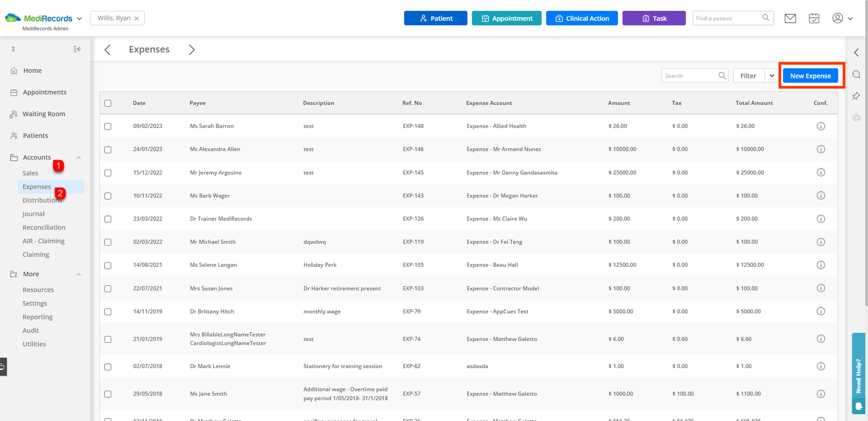868x421 pixels.
Task: Select the Mr Jeremy Argosino expense checkbox
Action: click(x=108, y=173)
